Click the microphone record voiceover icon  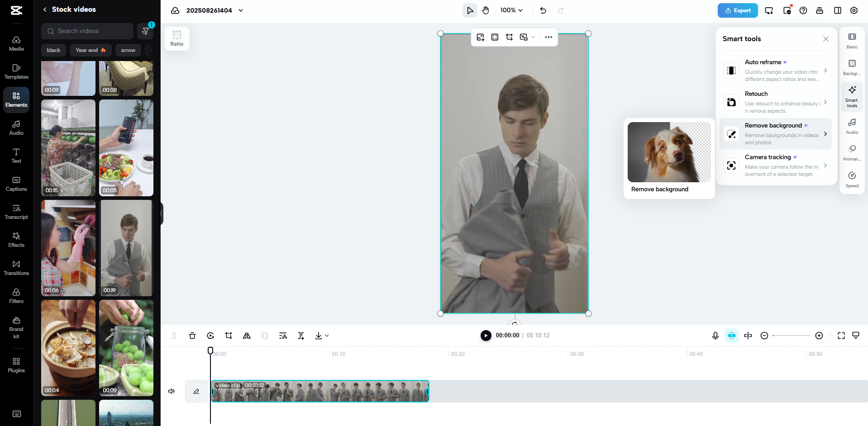[x=715, y=336]
